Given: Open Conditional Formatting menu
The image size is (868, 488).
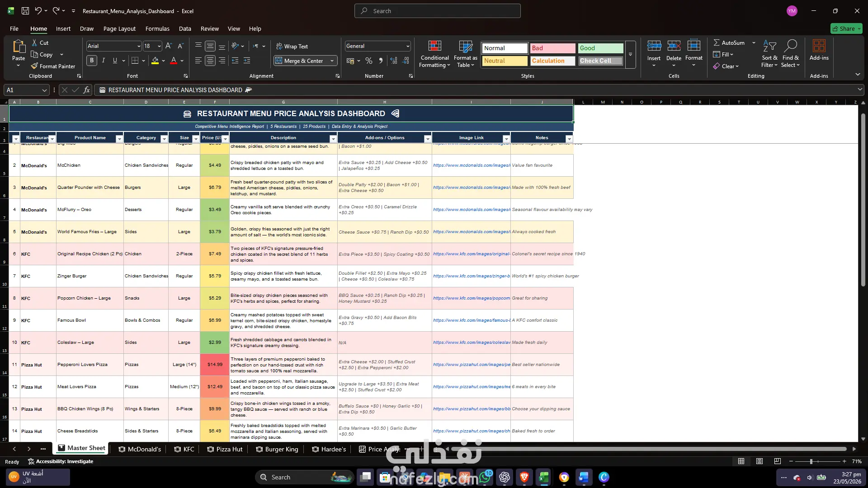Looking at the screenshot, I should 434,54.
